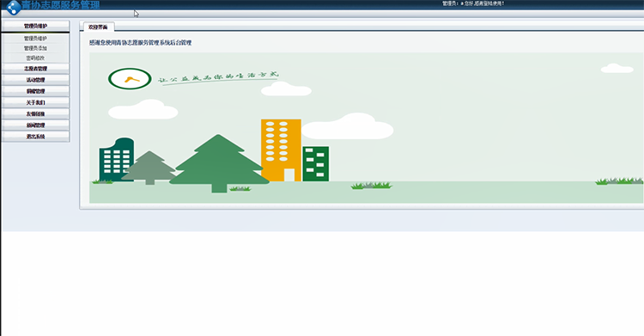Open the 管理员维护 sub-item under the header

[x=35, y=39]
